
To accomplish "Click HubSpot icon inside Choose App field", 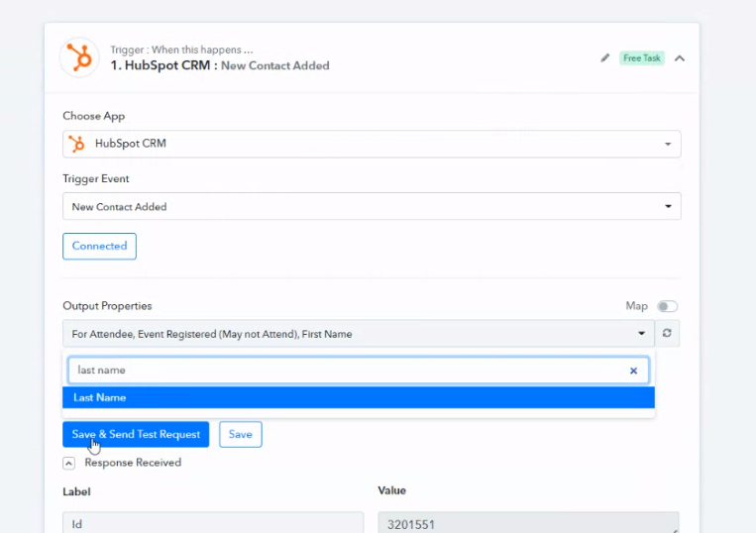I will pos(76,144).
